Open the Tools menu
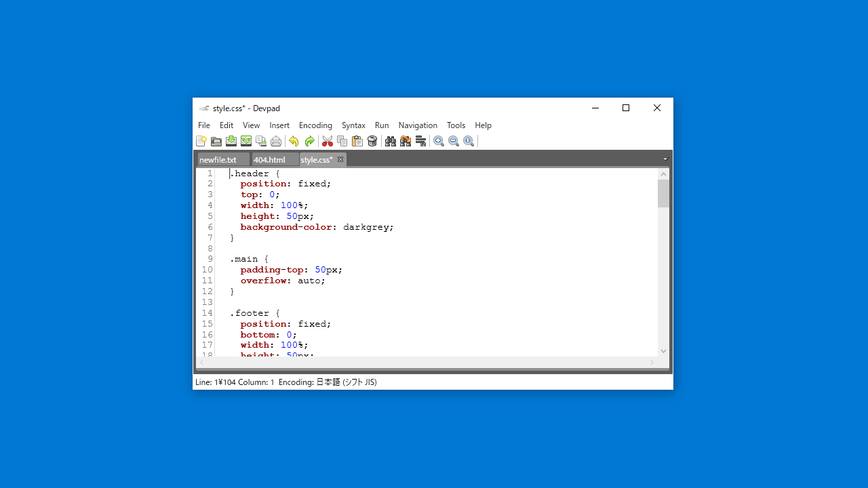The height and width of the screenshot is (488, 868). (456, 125)
